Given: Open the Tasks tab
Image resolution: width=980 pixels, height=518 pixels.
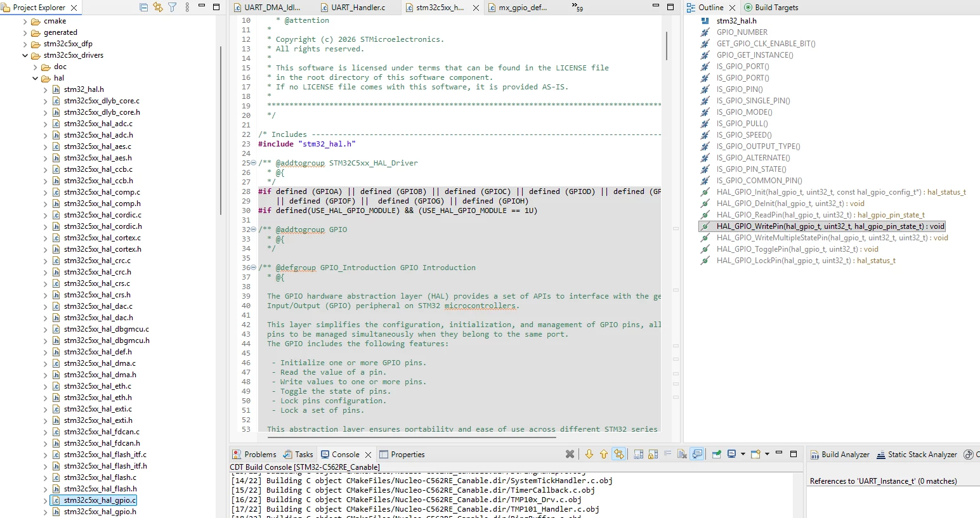Looking at the screenshot, I should 298,455.
